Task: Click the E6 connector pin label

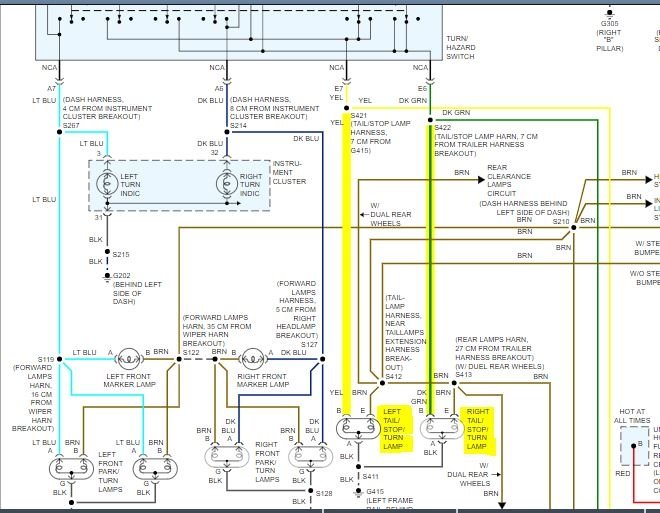Action: coord(422,89)
